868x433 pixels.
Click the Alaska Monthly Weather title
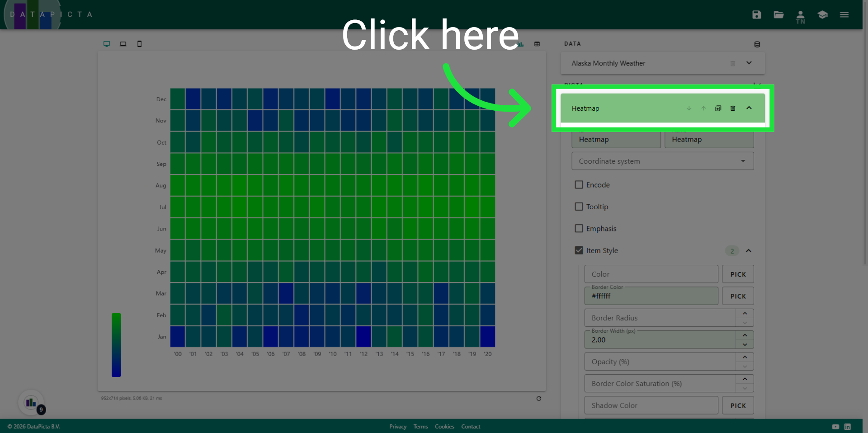tap(608, 63)
